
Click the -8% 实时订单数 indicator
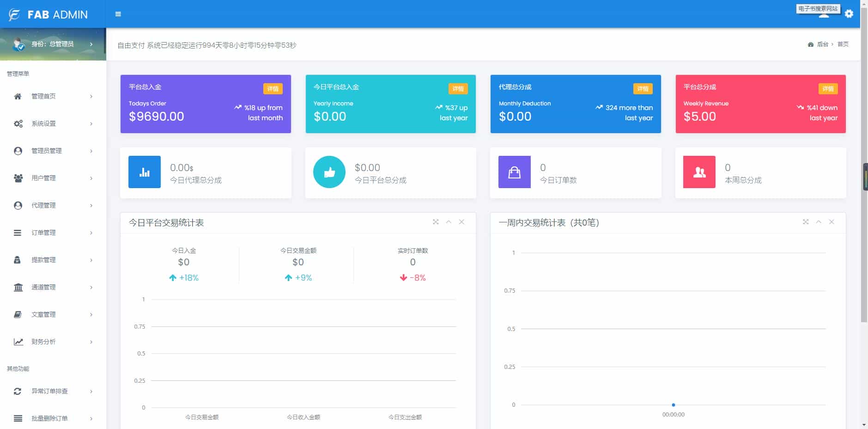click(413, 278)
